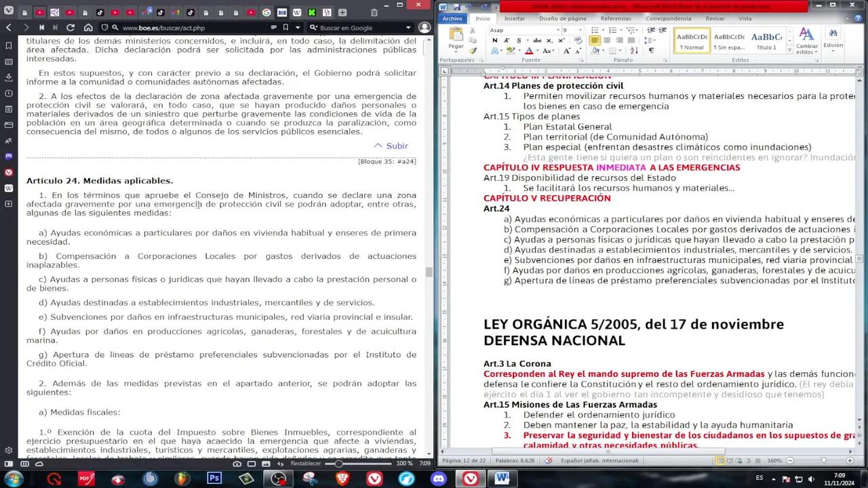868x488 pixels.
Task: Open the font size dropdown
Action: pos(580,30)
